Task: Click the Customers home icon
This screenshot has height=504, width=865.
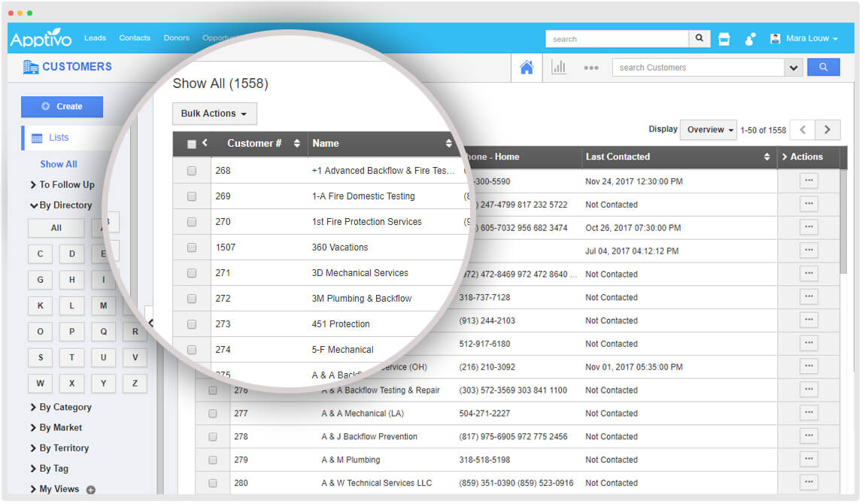Action: pos(527,67)
